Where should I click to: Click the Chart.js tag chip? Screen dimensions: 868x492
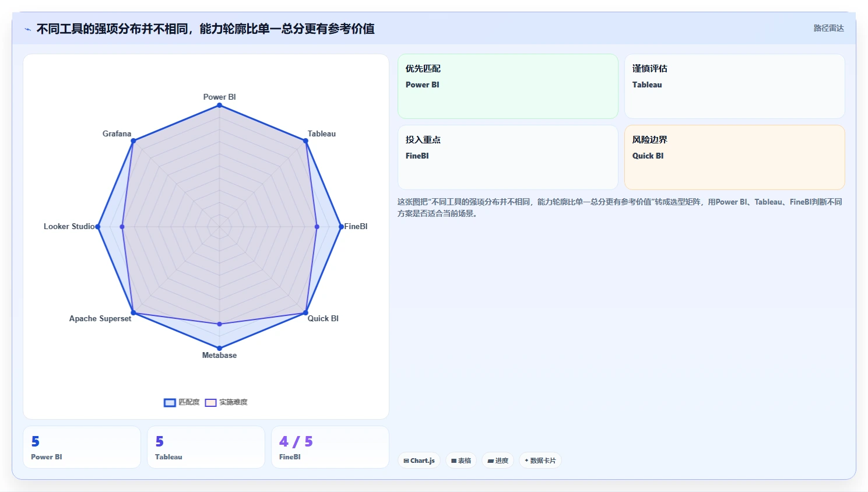click(419, 461)
